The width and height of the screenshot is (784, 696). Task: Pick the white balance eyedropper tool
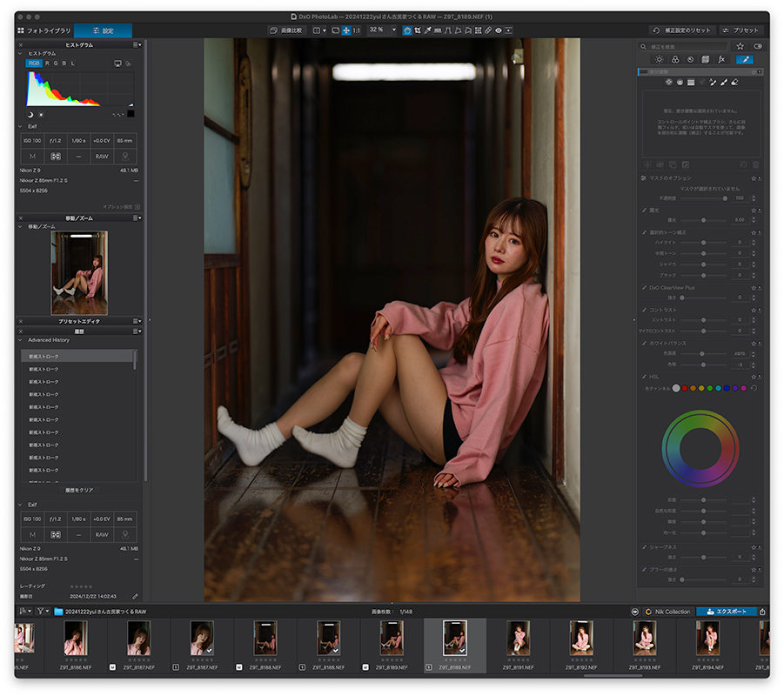(427, 30)
